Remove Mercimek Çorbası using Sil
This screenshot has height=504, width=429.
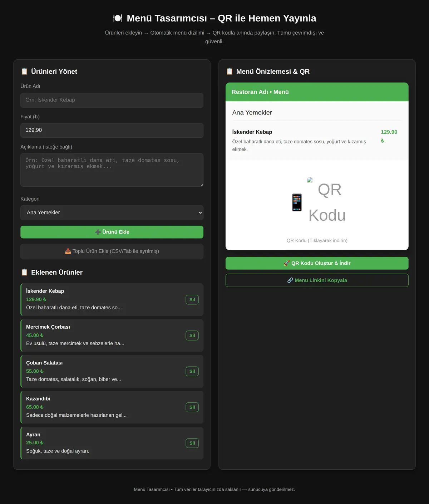point(192,336)
